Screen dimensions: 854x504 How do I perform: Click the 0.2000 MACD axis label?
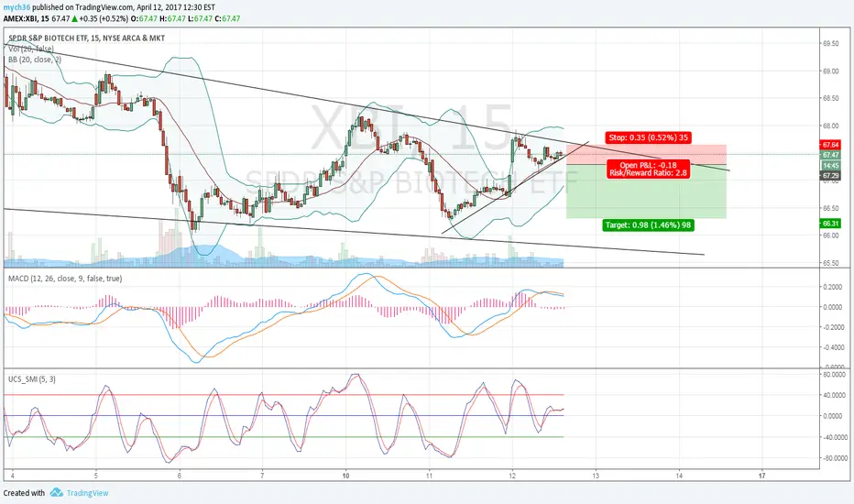coord(833,287)
